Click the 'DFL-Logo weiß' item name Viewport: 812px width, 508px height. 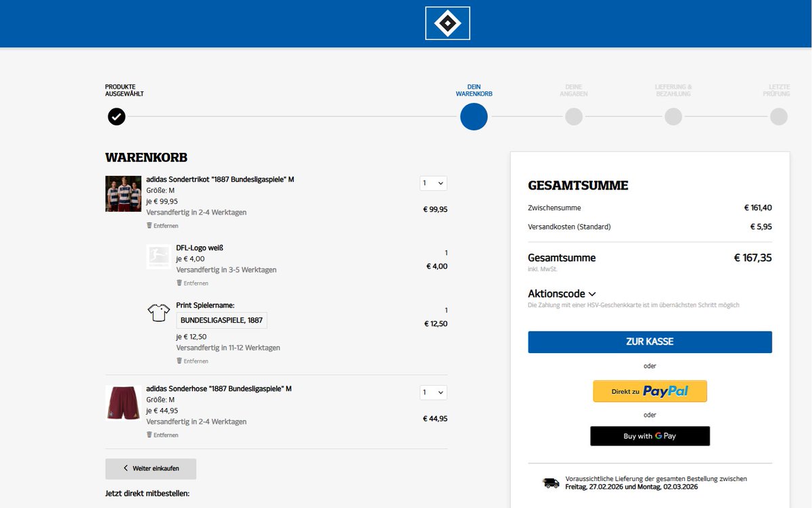(x=200, y=248)
